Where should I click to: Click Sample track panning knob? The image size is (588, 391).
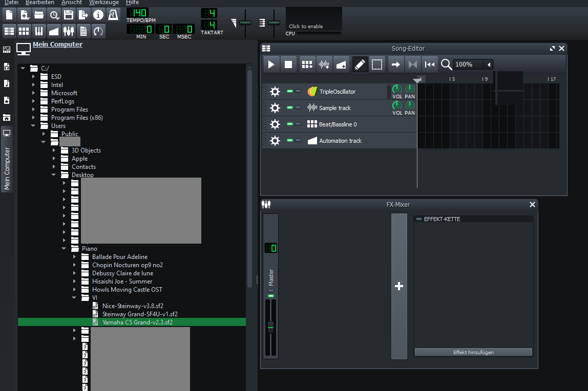pos(410,105)
